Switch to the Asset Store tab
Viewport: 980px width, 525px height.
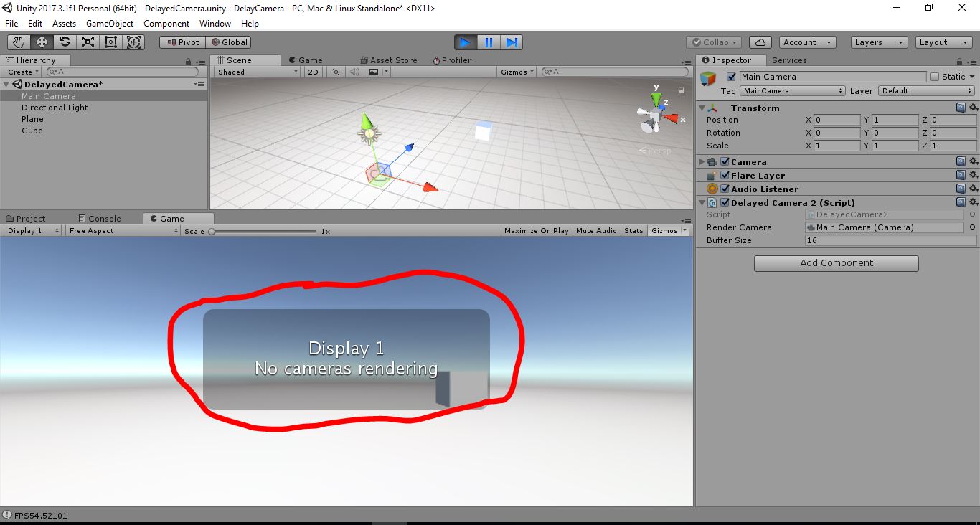pos(387,60)
